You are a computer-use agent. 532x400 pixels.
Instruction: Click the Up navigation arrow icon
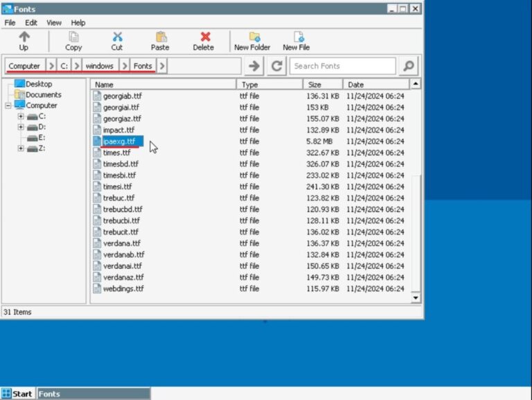click(24, 37)
